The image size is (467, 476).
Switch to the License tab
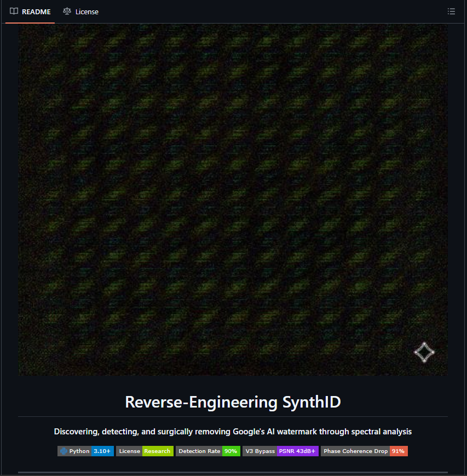[x=80, y=12]
